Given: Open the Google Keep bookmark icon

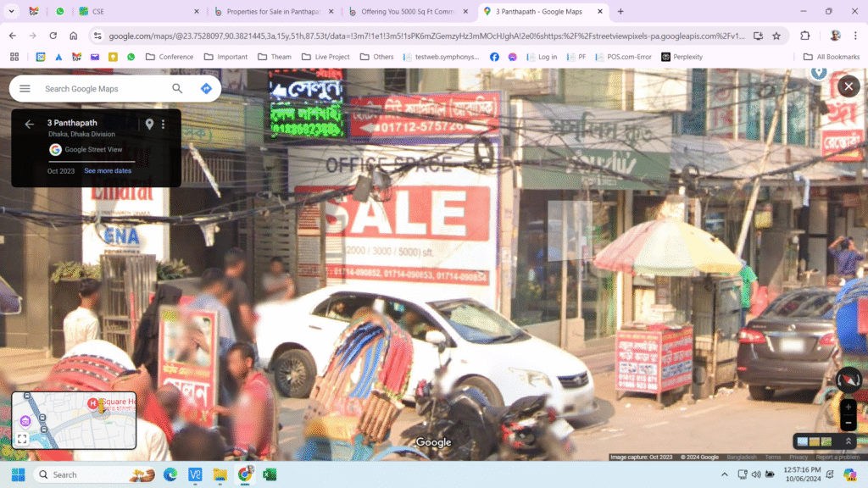Looking at the screenshot, I should point(113,57).
